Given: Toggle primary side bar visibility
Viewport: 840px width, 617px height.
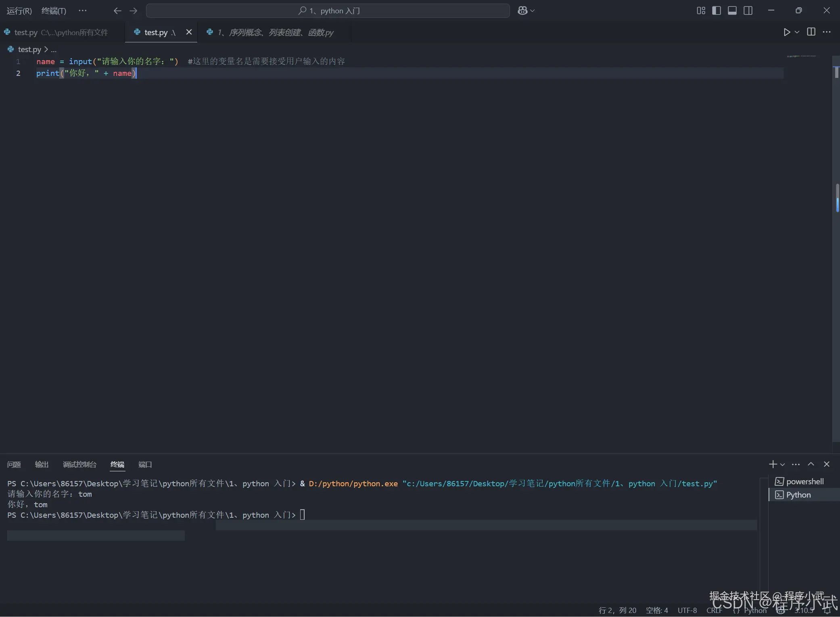Looking at the screenshot, I should tap(717, 10).
